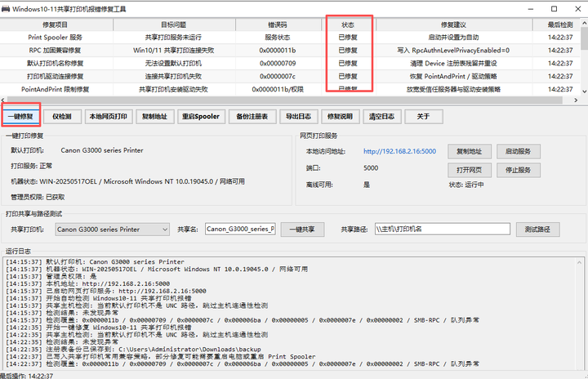Click the 测试路径 button
This screenshot has height=379, width=588.
(537, 230)
